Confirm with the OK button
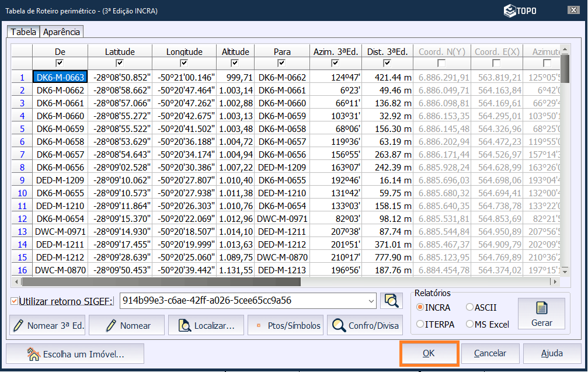588x372 pixels. [429, 353]
